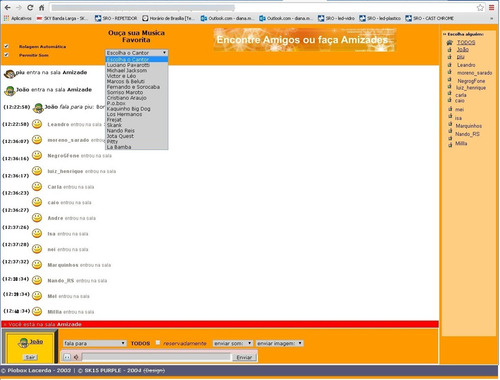Pick Skank singer option

137,125
